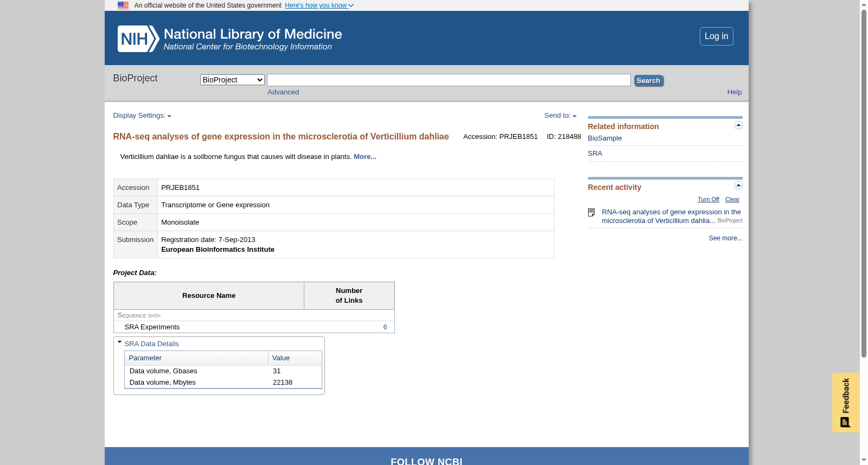Select the value 22138 cell
Viewport: 868px width, 465px height.
[295, 383]
